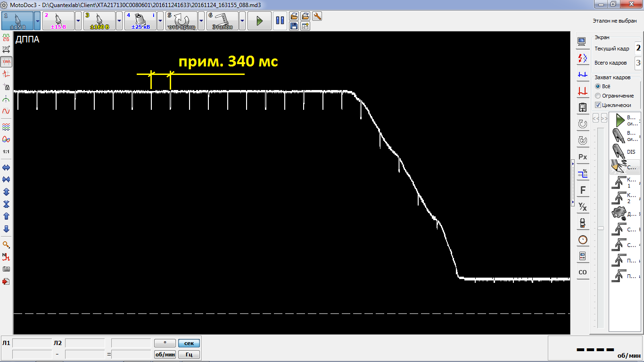Click the magnifier zoom tool on left
Viewport: 644px width, 362px height.
point(6,245)
